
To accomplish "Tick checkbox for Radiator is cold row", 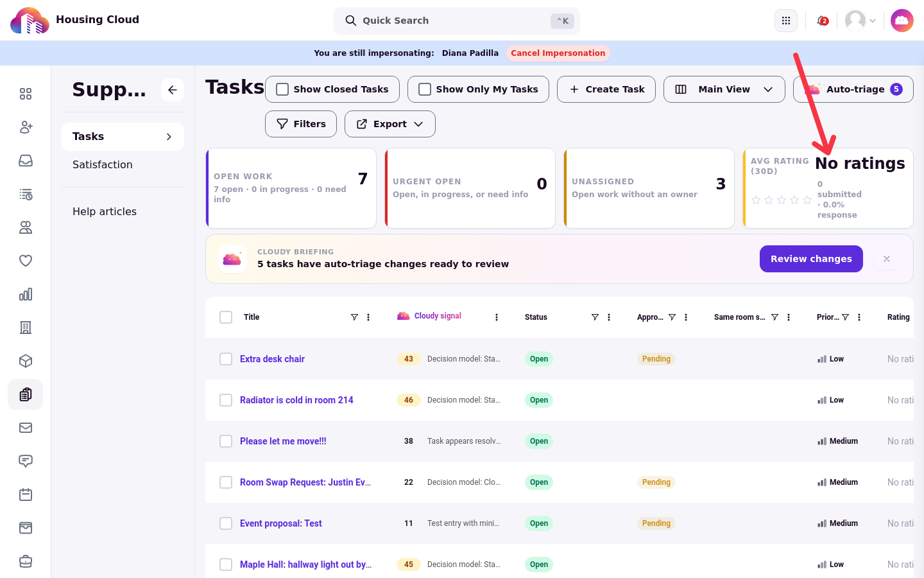I will 226,400.
